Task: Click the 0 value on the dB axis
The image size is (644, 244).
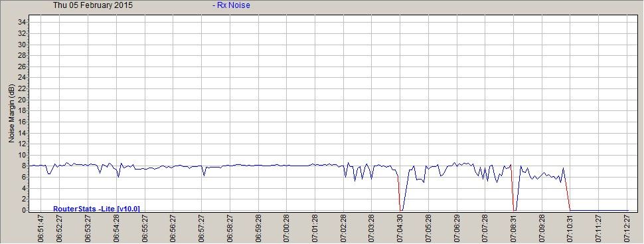Action: (24, 210)
